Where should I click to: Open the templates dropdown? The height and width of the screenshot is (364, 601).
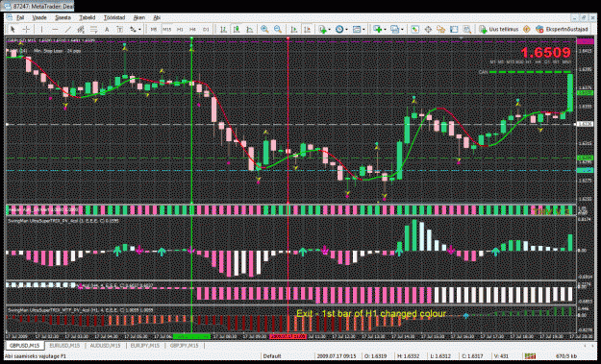[359, 29]
